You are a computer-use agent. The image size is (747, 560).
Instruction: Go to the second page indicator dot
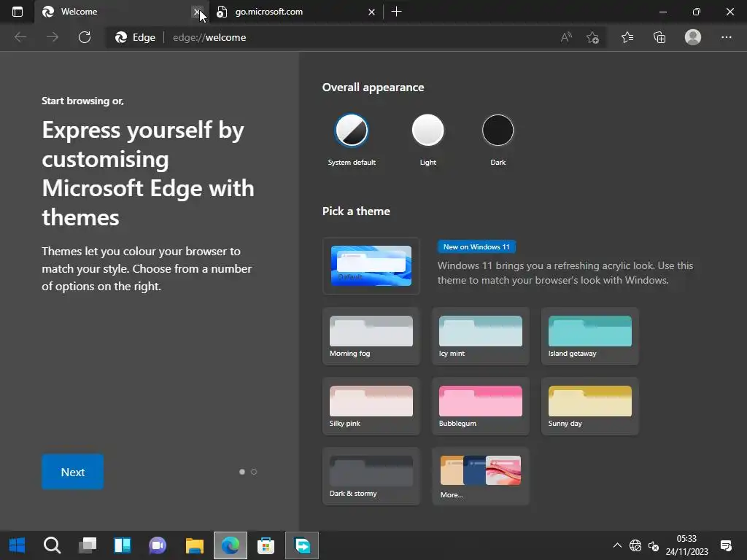[x=254, y=472]
